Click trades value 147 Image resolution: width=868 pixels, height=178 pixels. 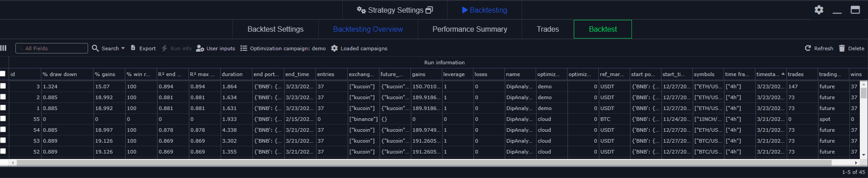point(802,87)
